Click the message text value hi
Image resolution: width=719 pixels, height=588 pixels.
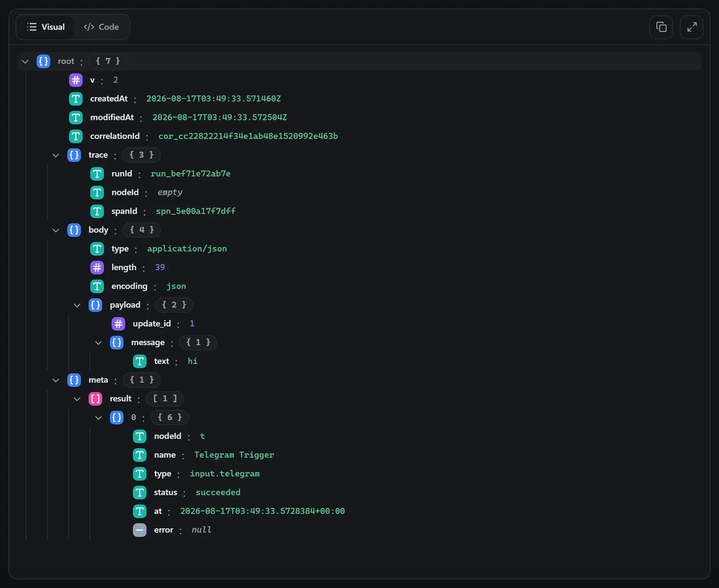click(193, 361)
